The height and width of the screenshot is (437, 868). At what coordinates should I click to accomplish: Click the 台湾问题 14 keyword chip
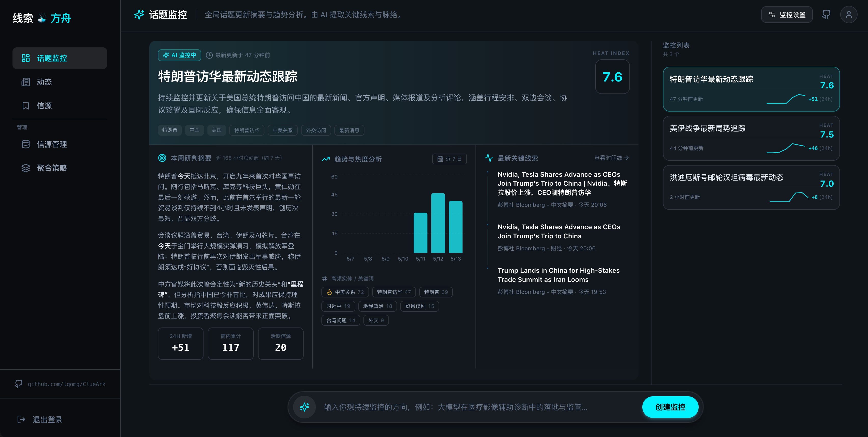[341, 320]
